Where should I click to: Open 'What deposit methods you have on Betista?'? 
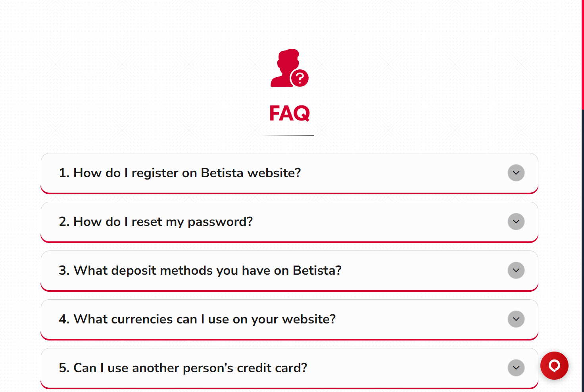pyautogui.click(x=200, y=270)
